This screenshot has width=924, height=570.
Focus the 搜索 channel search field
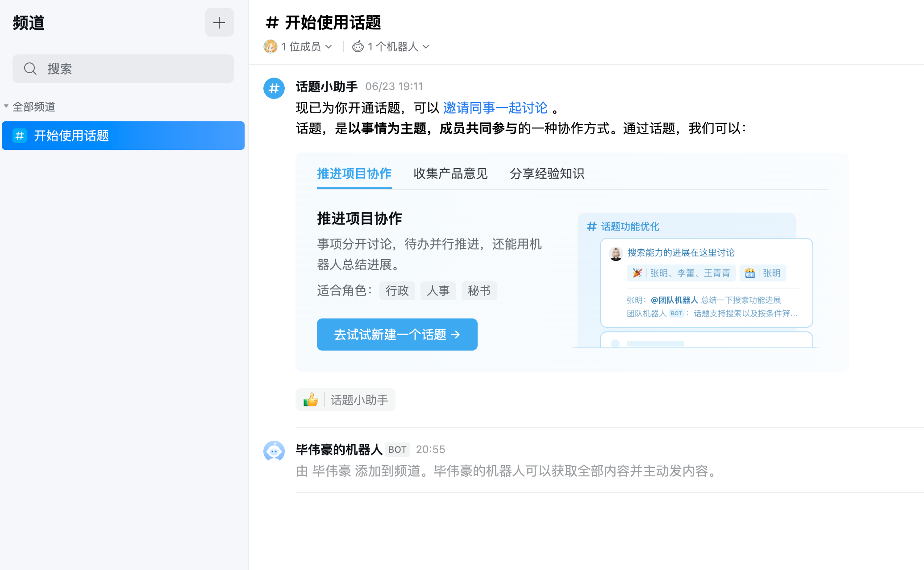(123, 69)
